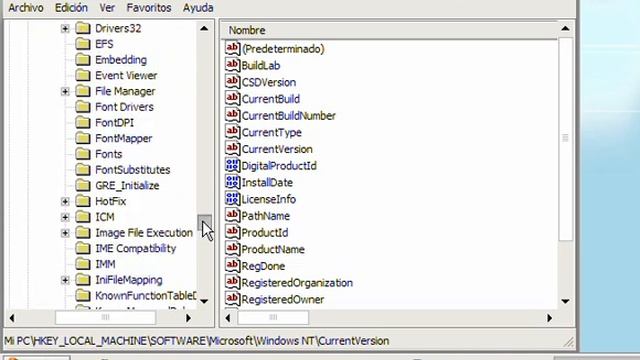
Task: Click values pane scroll up arrow
Action: [x=565, y=29]
